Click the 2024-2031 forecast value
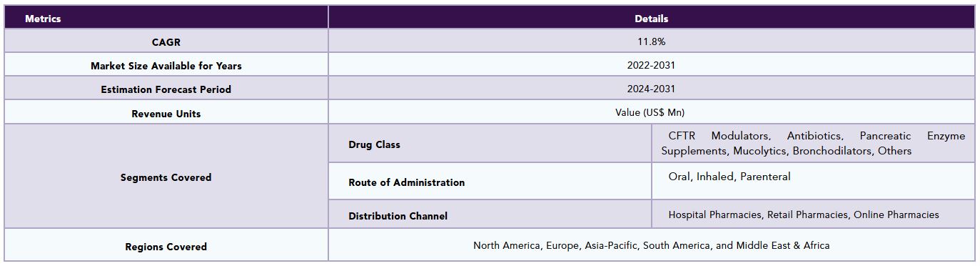The image size is (980, 266). tap(651, 89)
